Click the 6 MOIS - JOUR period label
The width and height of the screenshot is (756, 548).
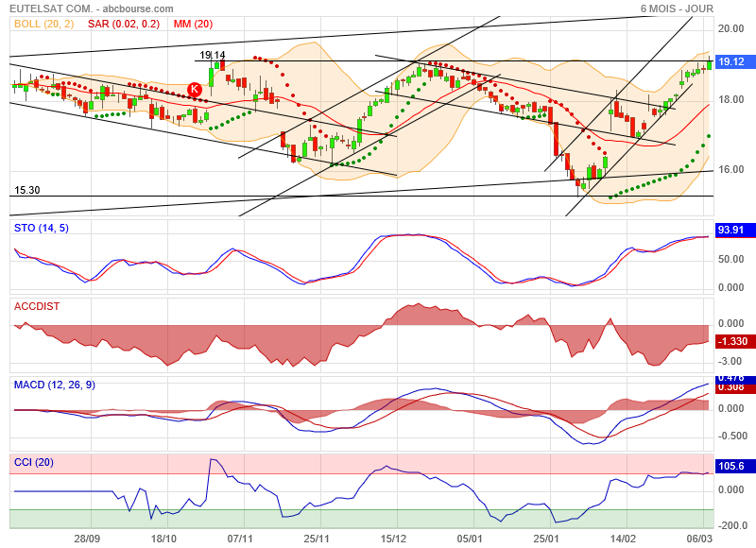(x=677, y=9)
